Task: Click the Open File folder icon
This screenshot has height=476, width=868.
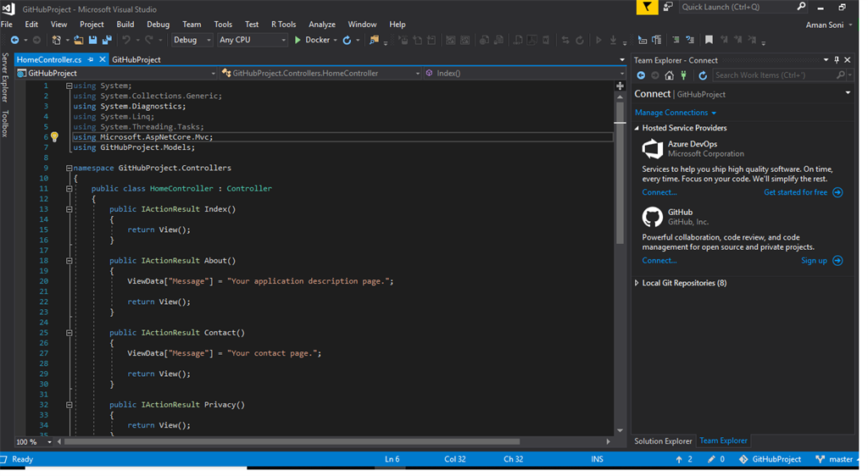Action: pyautogui.click(x=79, y=40)
